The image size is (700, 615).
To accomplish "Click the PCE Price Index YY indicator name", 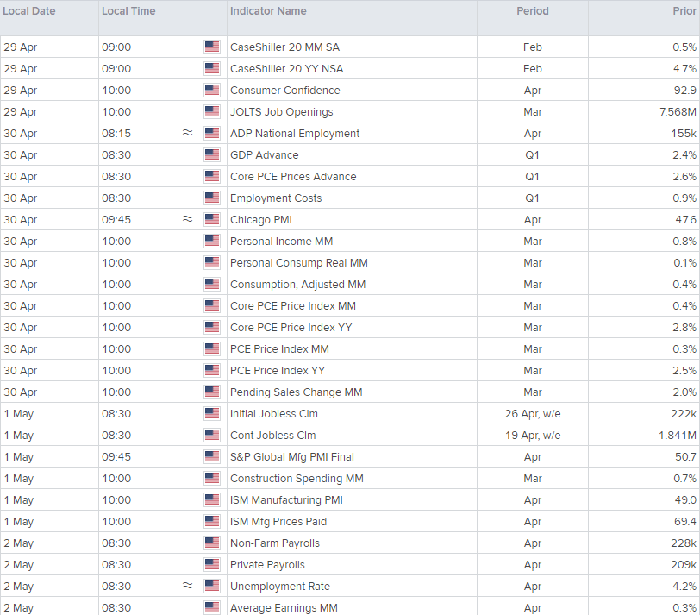I will click(x=278, y=371).
